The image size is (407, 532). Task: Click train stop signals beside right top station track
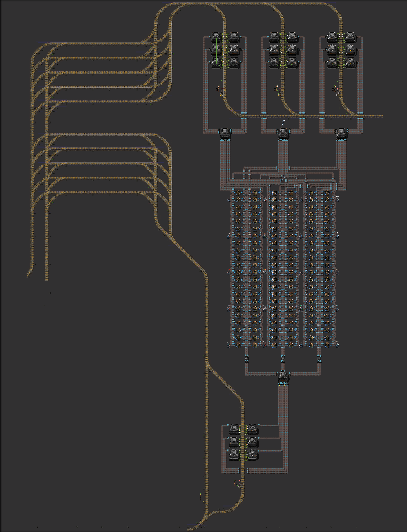coord(337,90)
